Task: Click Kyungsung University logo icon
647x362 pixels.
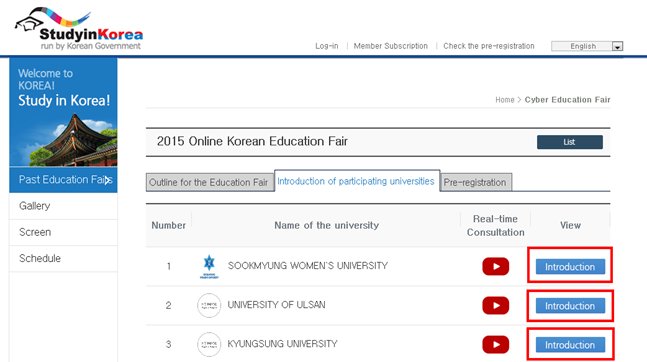Action: (209, 344)
